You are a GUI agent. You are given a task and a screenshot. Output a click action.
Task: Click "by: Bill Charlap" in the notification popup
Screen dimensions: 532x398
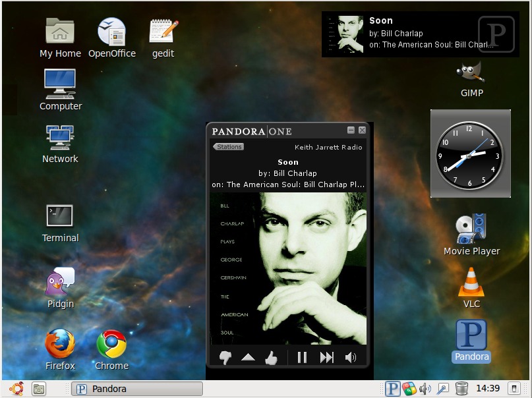(396, 33)
